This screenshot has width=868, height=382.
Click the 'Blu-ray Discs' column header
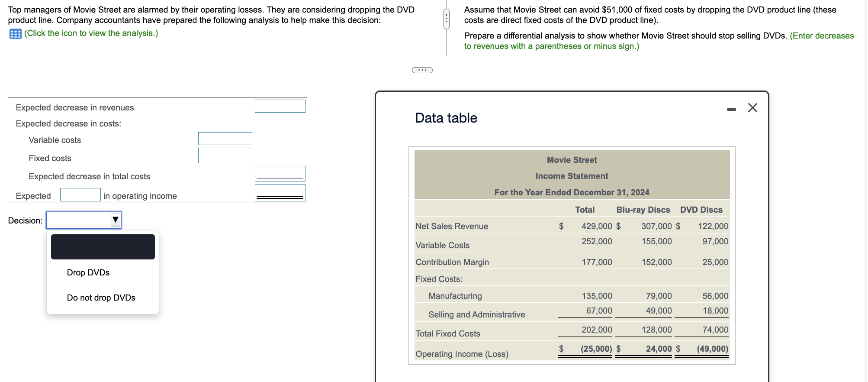[x=643, y=210]
